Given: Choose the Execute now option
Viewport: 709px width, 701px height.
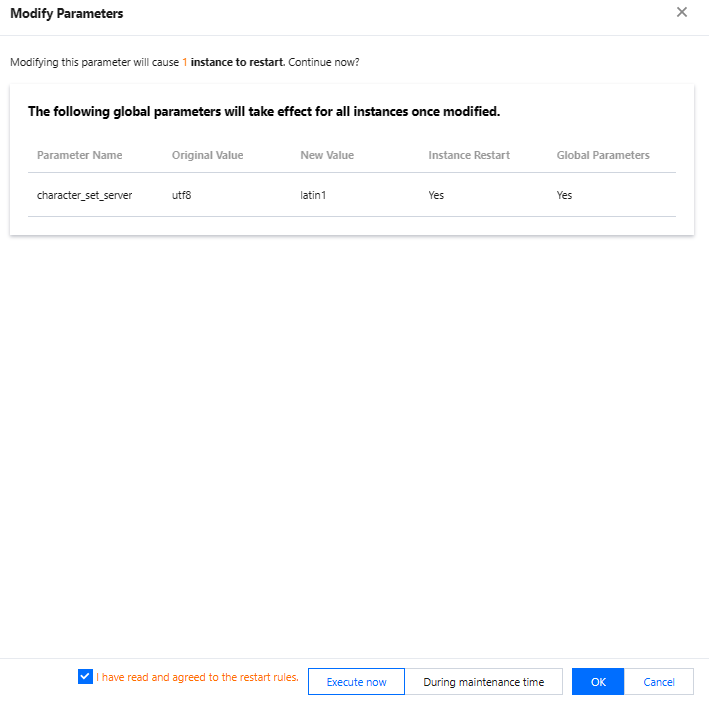Looking at the screenshot, I should coord(356,682).
